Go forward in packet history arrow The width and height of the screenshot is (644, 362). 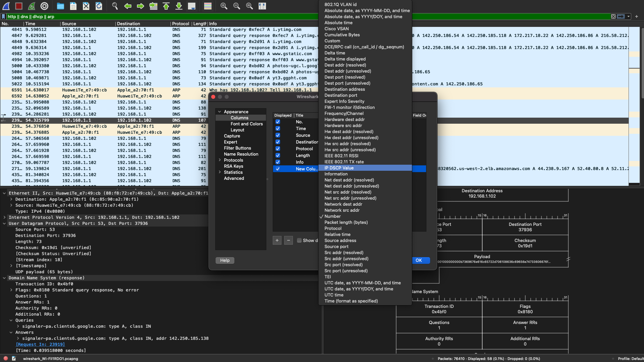coord(141,6)
